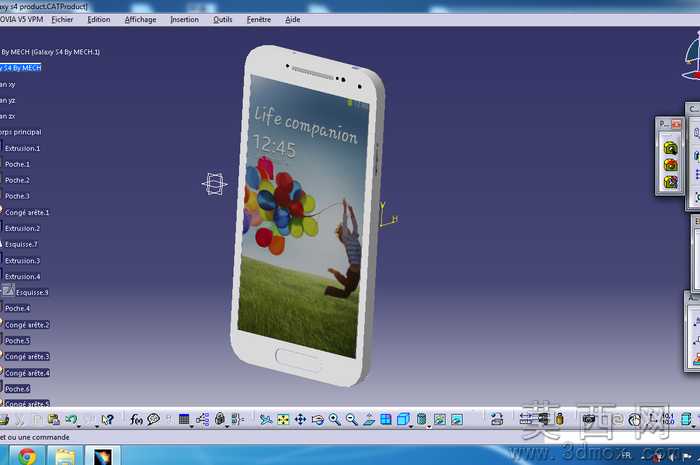The image size is (700, 465).
Task: Expand the padlock icon dropdown arrow
Action: 227,427
